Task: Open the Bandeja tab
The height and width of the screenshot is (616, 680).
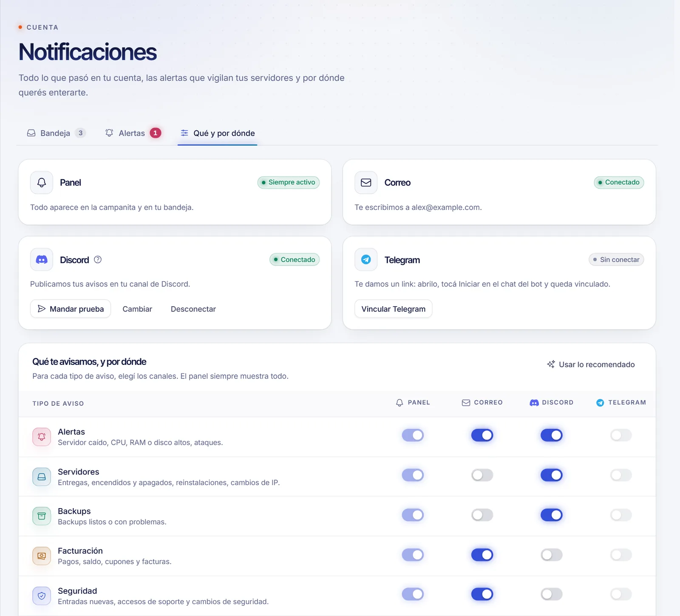Action: (56, 133)
